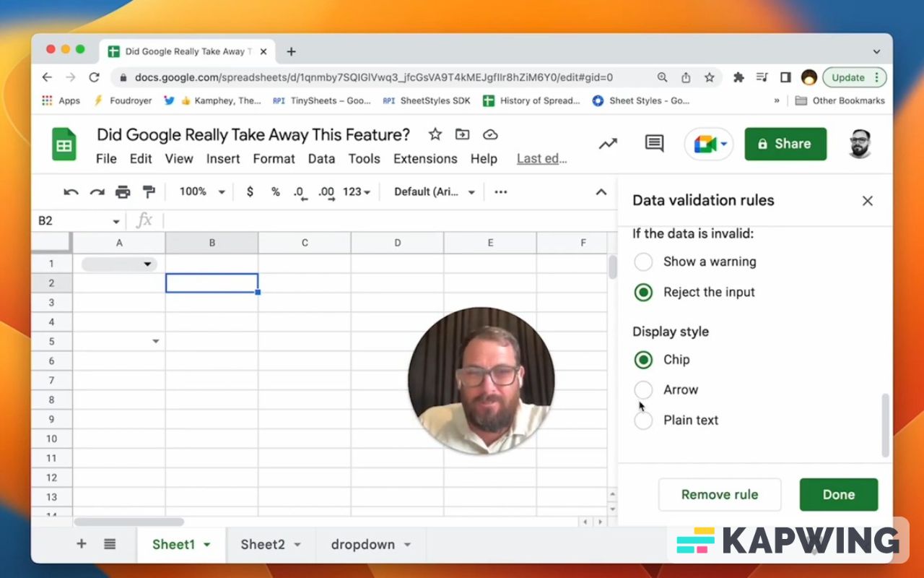924x578 pixels.
Task: Open activity dashboard trend icon
Action: pos(608,143)
